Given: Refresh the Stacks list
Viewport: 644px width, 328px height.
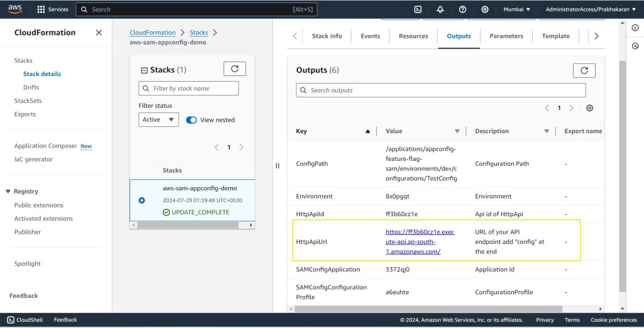Looking at the screenshot, I should pyautogui.click(x=235, y=69).
